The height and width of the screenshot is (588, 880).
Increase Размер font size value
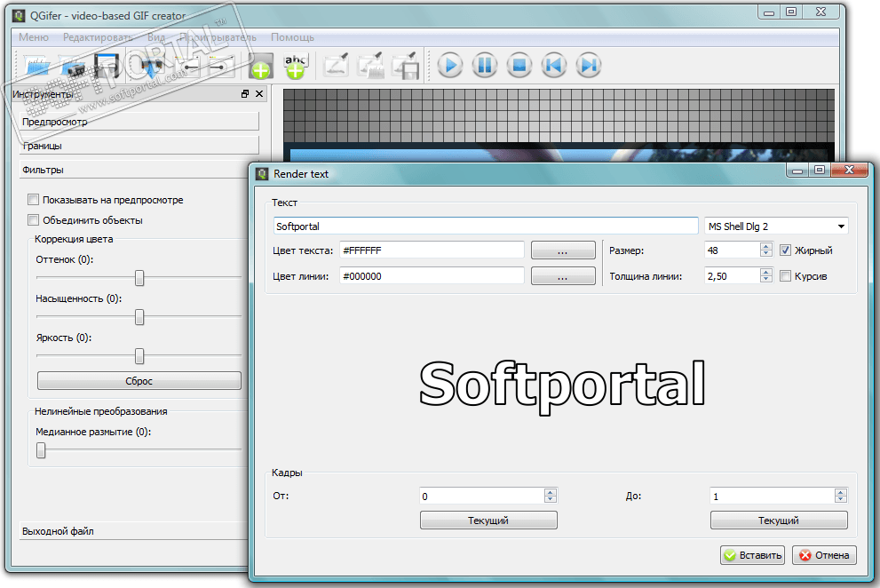766,246
